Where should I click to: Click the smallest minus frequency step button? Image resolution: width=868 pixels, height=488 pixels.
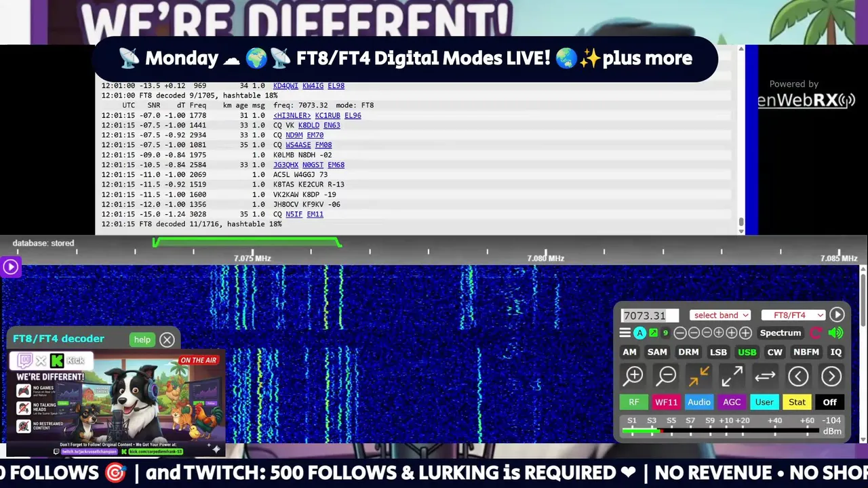coord(707,333)
